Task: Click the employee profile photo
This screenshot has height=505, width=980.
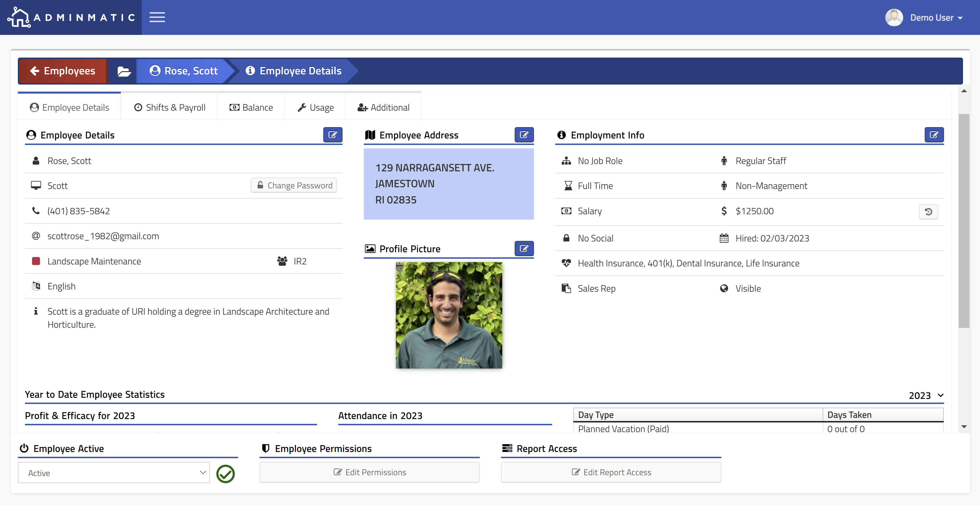Action: (449, 315)
